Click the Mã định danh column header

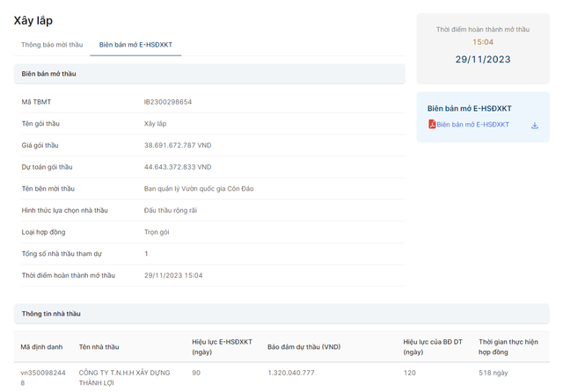41,346
